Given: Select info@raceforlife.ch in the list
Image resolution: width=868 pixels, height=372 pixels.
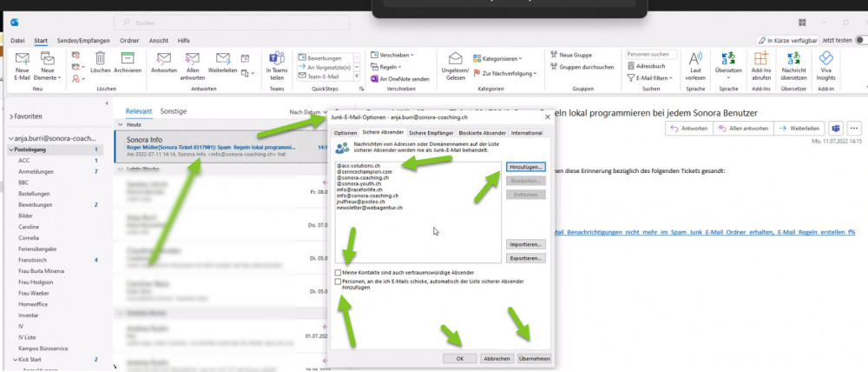Looking at the screenshot, I should click(361, 189).
